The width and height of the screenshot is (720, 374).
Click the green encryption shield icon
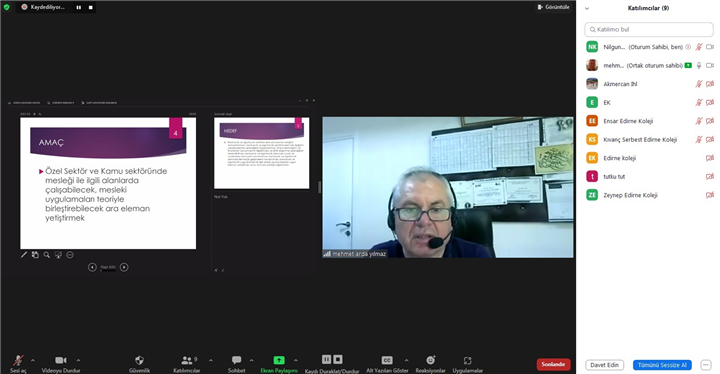6,7
